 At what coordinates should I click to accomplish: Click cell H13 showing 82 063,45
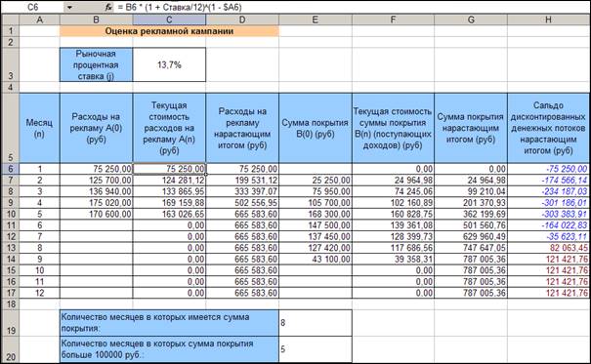click(x=548, y=248)
